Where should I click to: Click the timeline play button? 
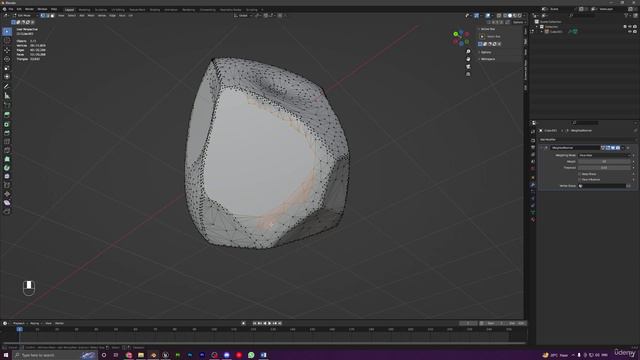(269, 323)
